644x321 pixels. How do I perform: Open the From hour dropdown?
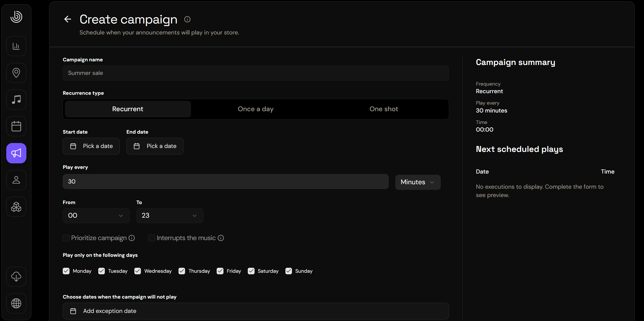pos(96,216)
